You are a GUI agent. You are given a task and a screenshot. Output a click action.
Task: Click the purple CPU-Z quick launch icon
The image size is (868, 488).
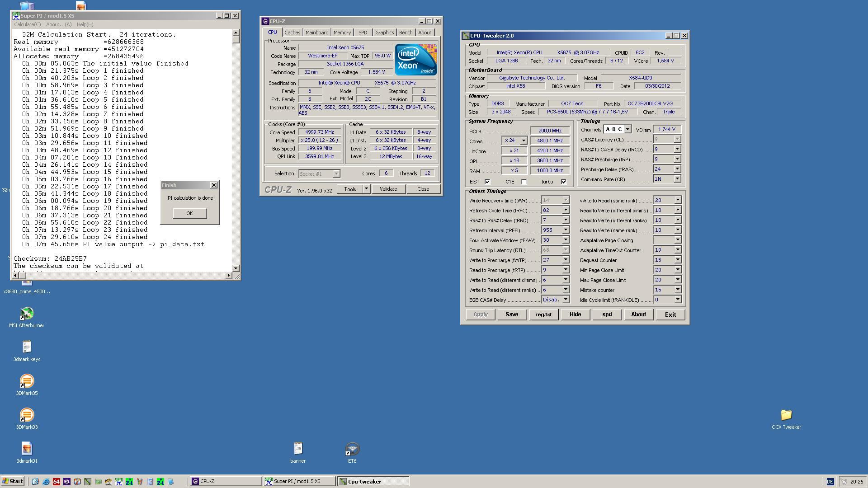pos(67,482)
